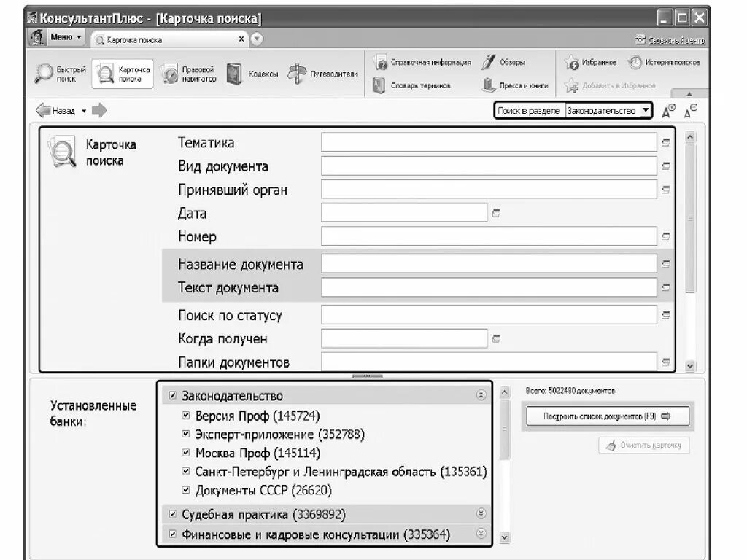The height and width of the screenshot is (560, 747).
Task: Open Поиск в разделе dropdown
Action: (646, 111)
